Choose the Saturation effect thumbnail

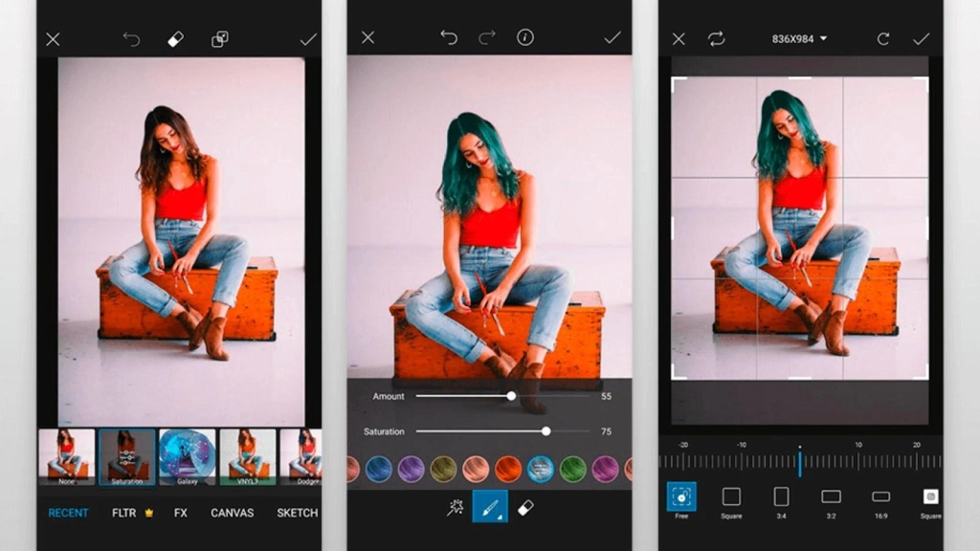pyautogui.click(x=127, y=456)
